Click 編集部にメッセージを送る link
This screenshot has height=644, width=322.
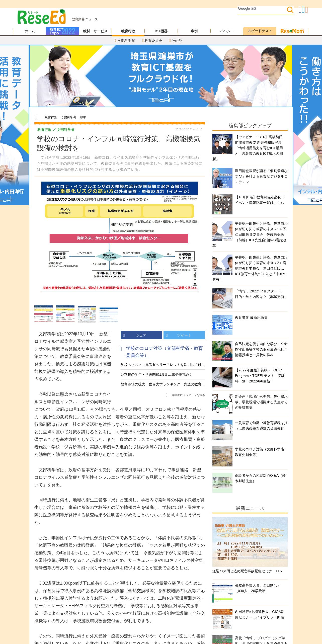tap(188, 395)
